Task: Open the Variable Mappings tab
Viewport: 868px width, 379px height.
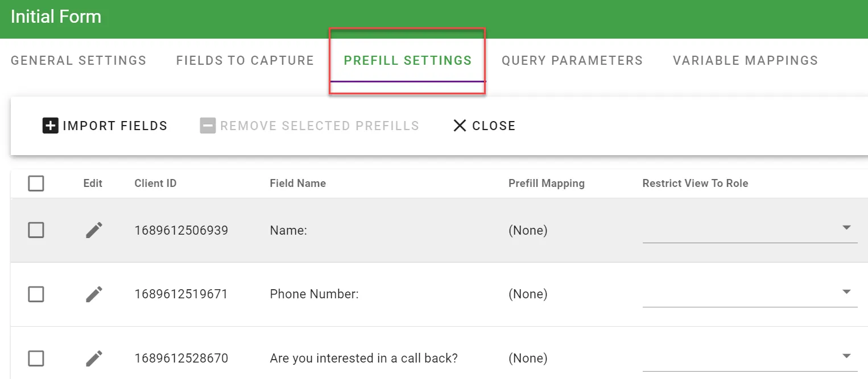Action: click(x=745, y=60)
